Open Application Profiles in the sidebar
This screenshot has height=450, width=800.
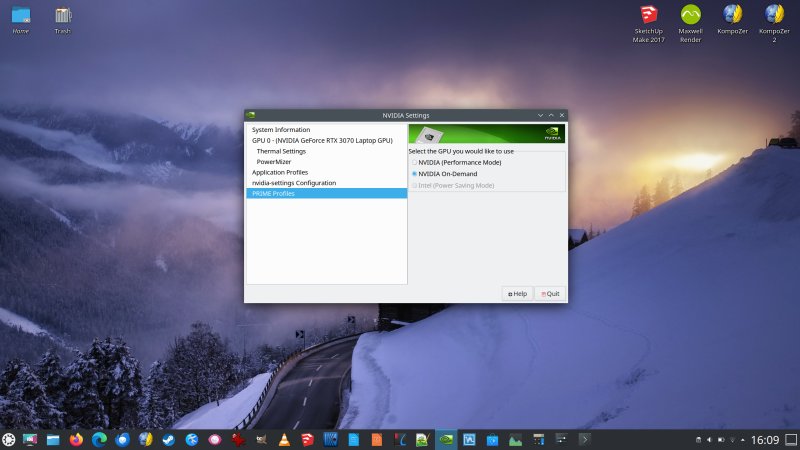click(280, 172)
